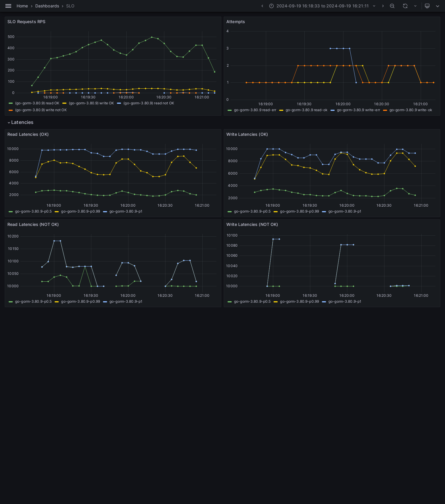Select p0.99 legend in Write Latencies (NOT OK)
The width and height of the screenshot is (445, 504).
click(299, 302)
